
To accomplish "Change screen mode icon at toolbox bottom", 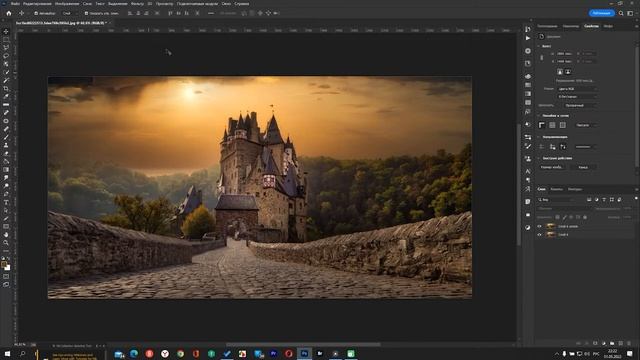I will (x=6, y=285).
